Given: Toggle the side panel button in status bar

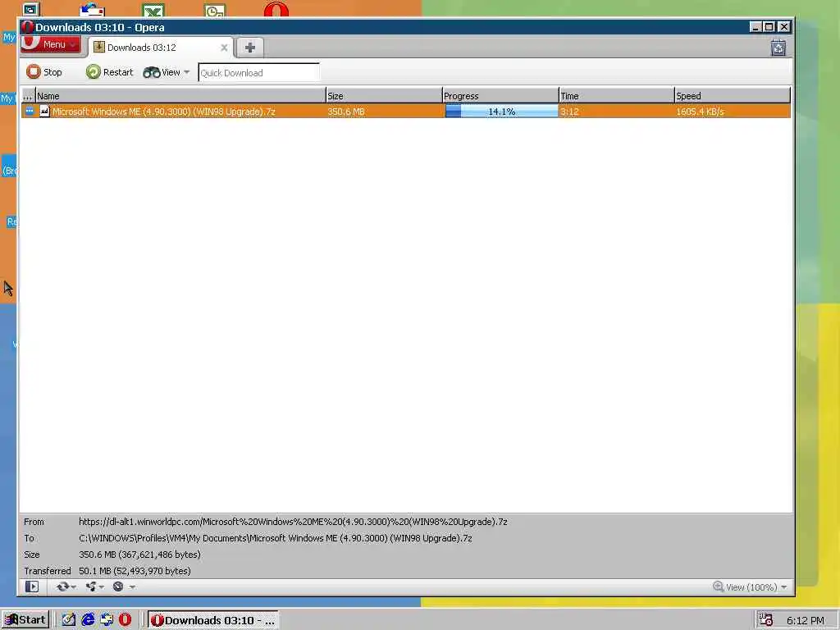Looking at the screenshot, I should [32, 587].
